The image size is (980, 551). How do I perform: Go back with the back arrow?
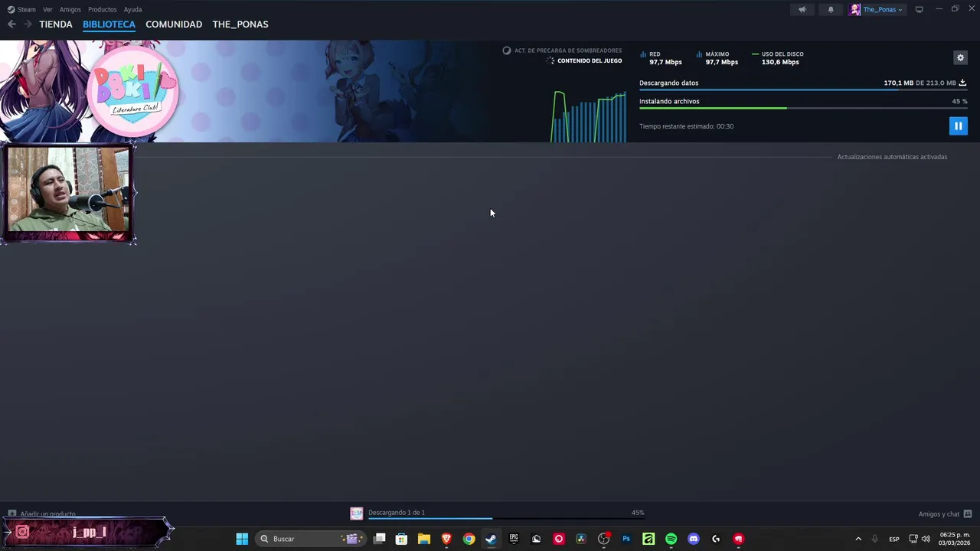click(x=11, y=24)
